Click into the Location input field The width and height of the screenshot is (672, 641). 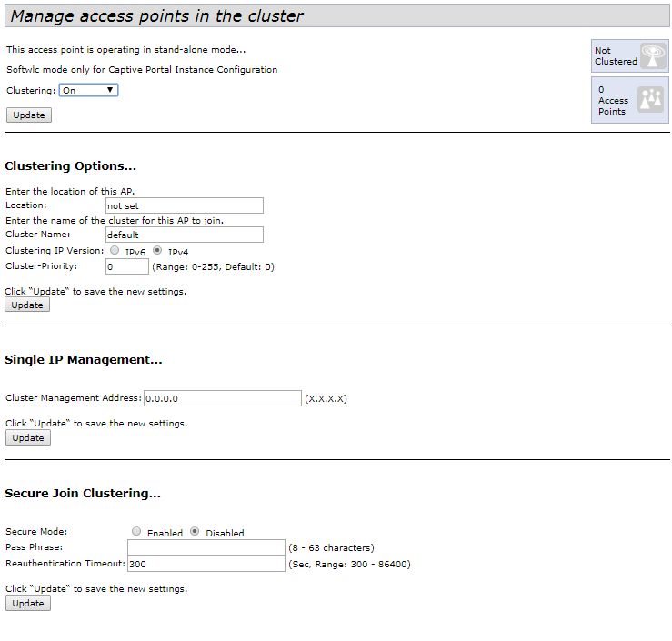pos(185,205)
